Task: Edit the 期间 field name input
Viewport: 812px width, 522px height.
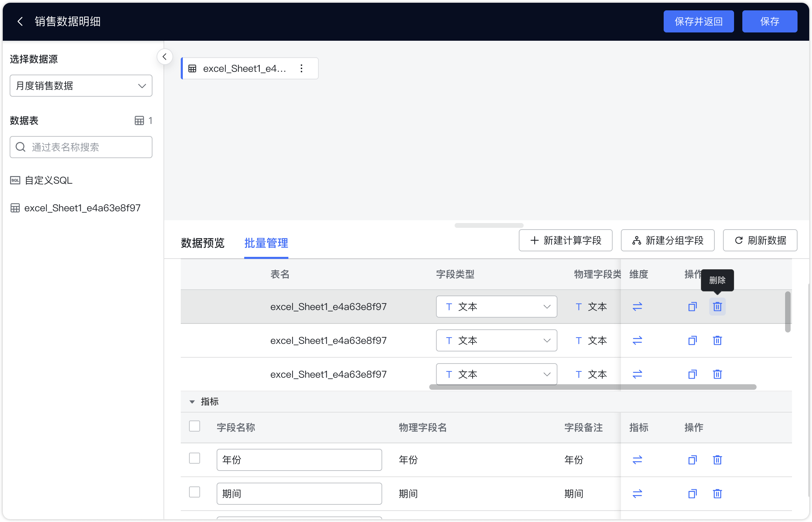Action: [x=299, y=494]
